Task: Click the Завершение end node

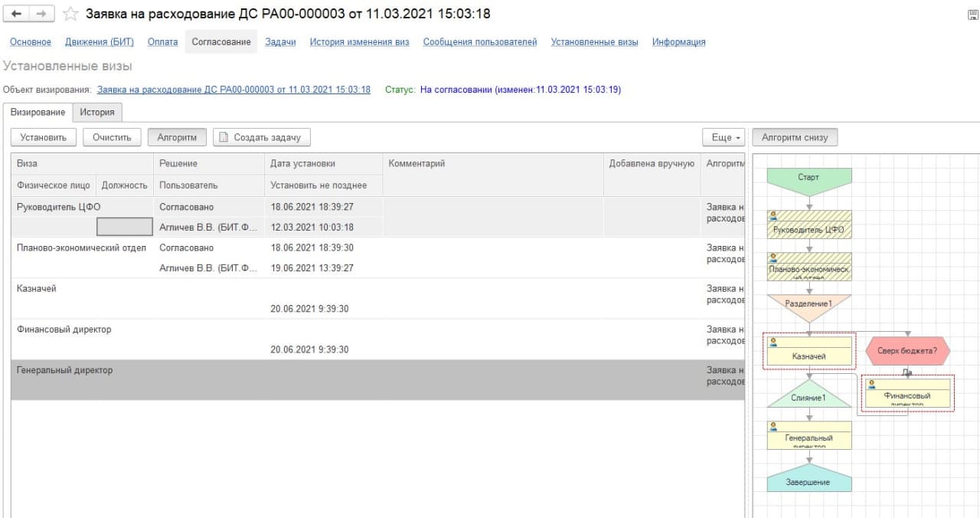Action: coord(808,481)
